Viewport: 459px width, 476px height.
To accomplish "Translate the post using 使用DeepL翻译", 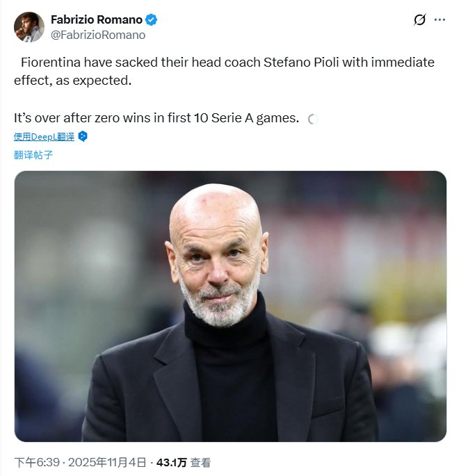I will (x=44, y=136).
